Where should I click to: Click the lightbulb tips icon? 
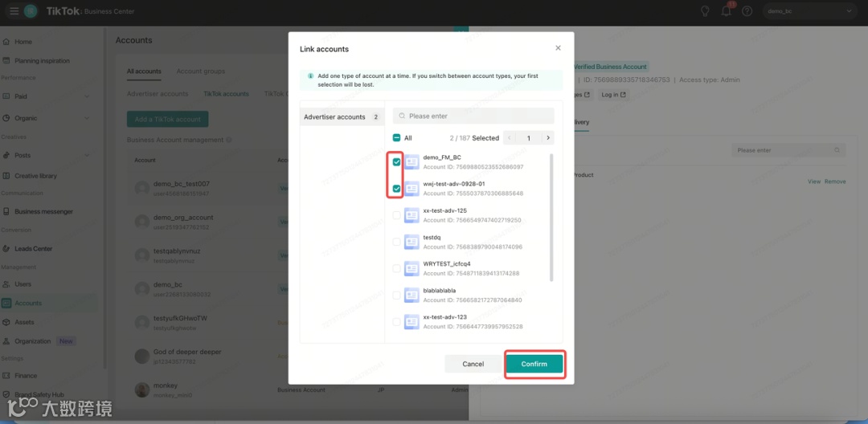(706, 11)
